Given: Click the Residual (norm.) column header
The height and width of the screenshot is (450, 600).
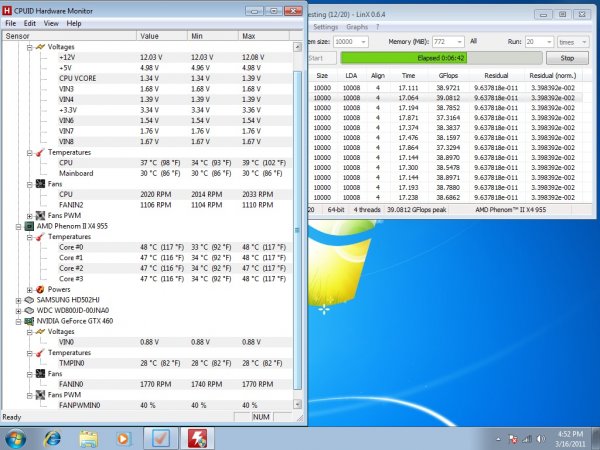Looking at the screenshot, I should [x=553, y=76].
